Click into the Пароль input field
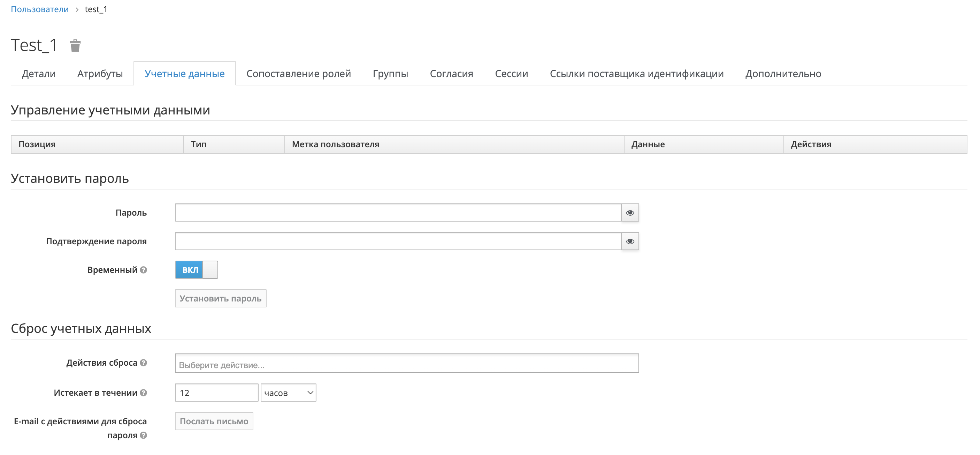Screen dimensions: 980x455 pos(398,213)
